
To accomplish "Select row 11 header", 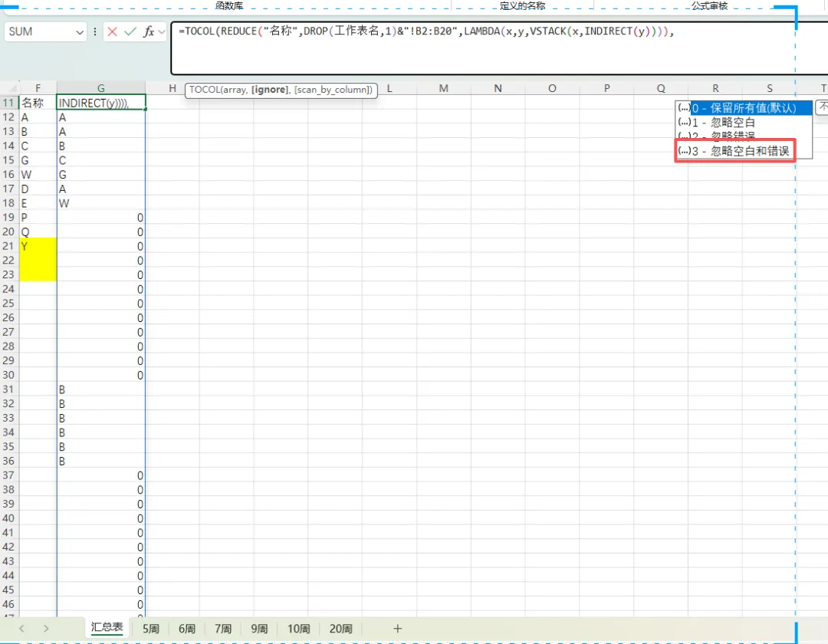I will click(9, 103).
